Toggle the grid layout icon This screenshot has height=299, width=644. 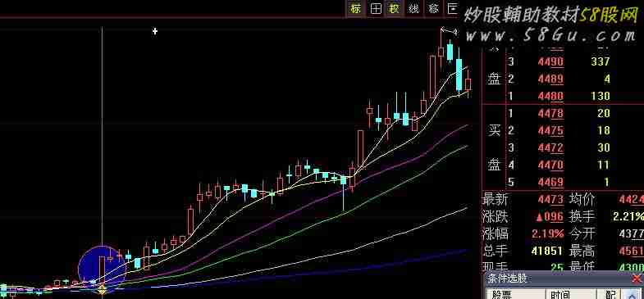377,9
